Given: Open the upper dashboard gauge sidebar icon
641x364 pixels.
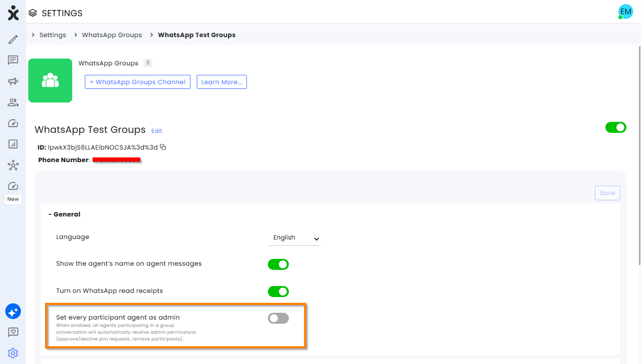Looking at the screenshot, I should (x=13, y=123).
